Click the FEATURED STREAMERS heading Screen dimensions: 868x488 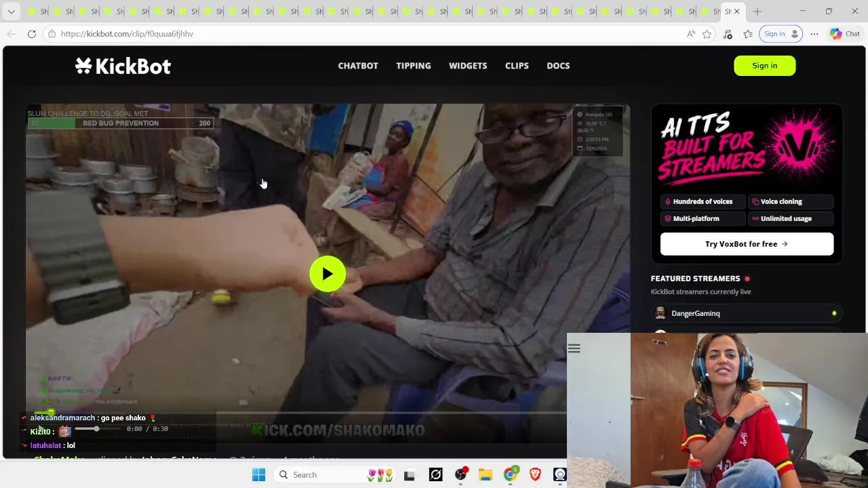pos(695,279)
